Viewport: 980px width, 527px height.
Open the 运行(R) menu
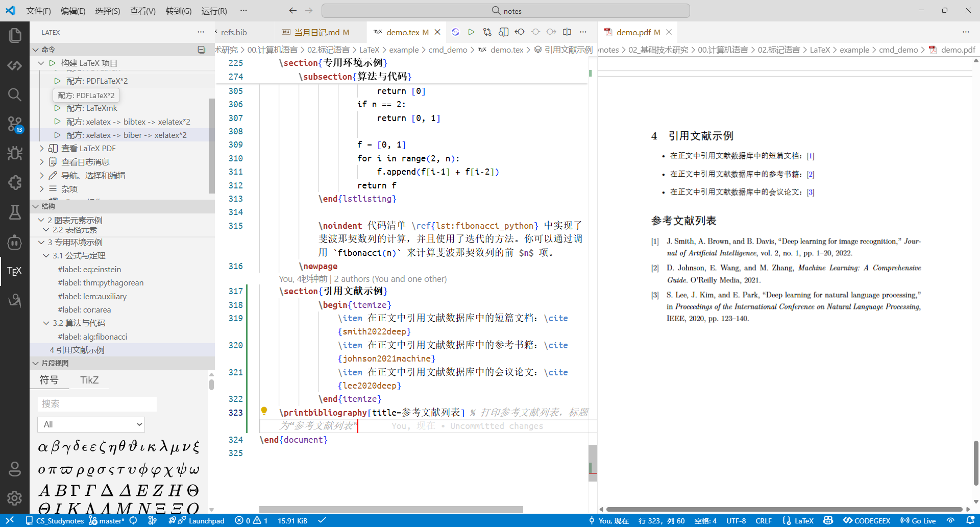tap(214, 11)
